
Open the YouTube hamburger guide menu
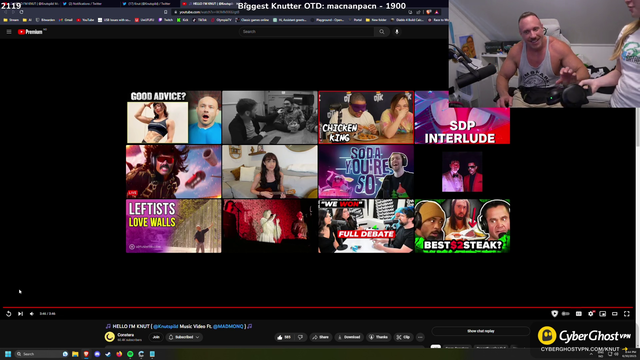[x=9, y=31]
